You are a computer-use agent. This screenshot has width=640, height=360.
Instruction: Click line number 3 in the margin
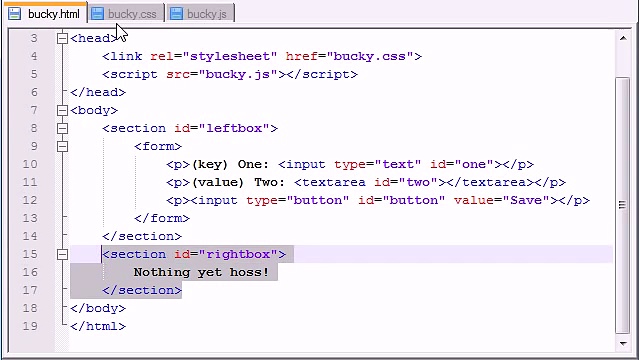click(33, 38)
